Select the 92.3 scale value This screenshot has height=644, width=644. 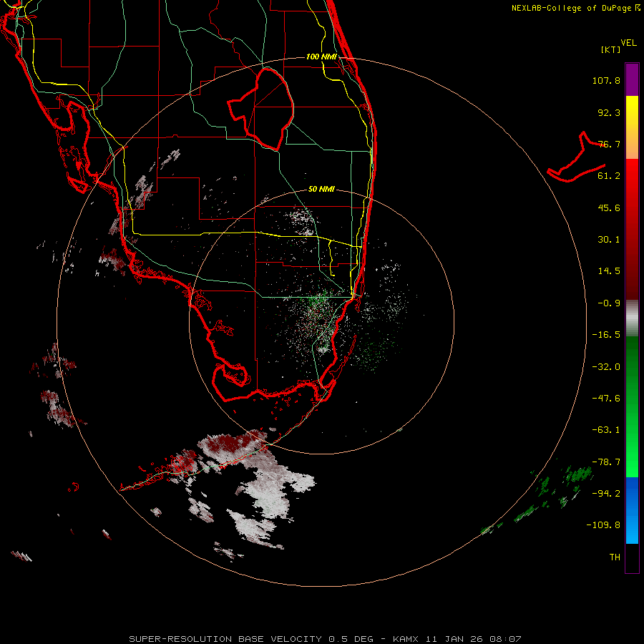pyautogui.click(x=609, y=112)
